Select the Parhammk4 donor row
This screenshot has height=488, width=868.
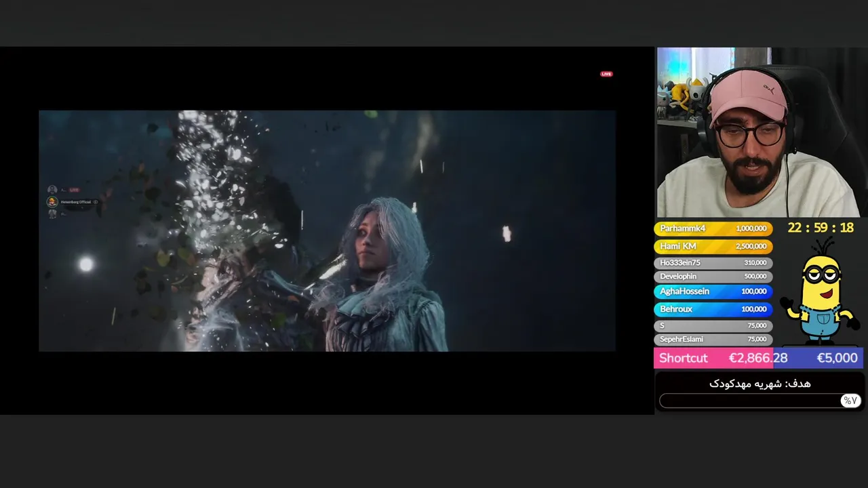point(713,228)
